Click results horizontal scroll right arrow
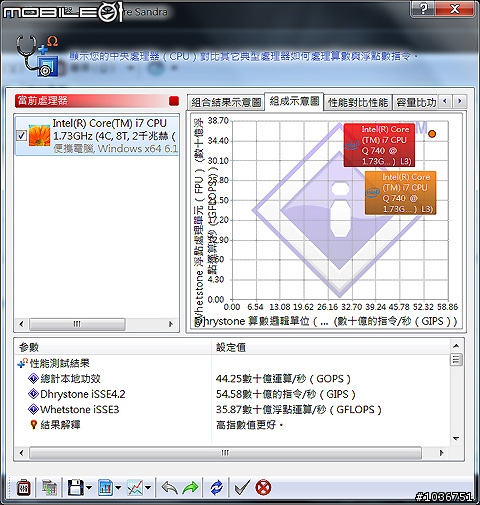Image resolution: width=480 pixels, height=505 pixels. coord(442,453)
